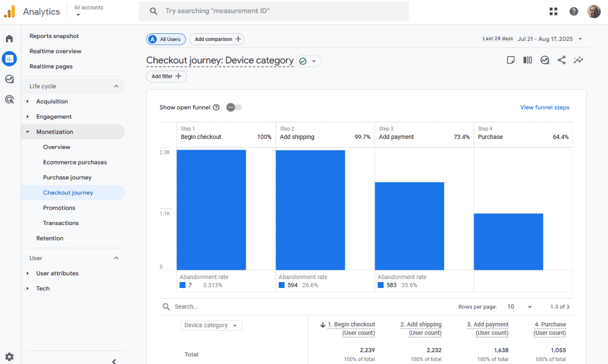Open the Google apps grid icon
This screenshot has height=364, width=608.
(x=553, y=11)
